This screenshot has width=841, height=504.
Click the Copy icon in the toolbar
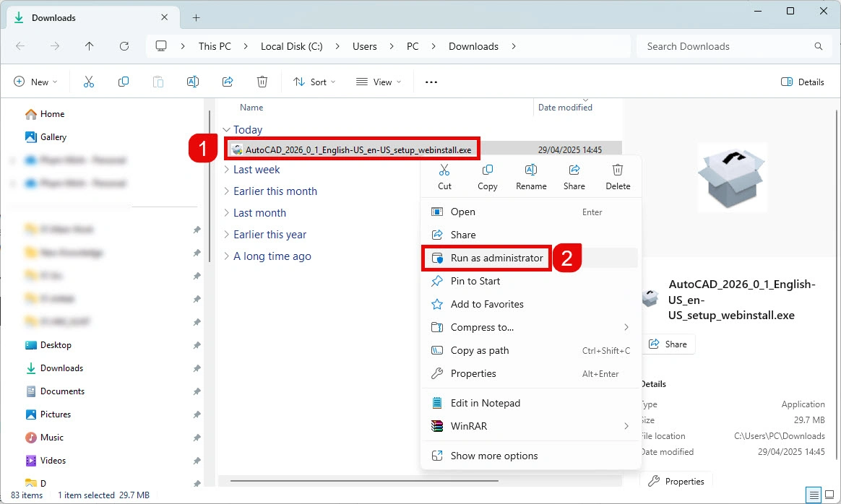click(124, 82)
